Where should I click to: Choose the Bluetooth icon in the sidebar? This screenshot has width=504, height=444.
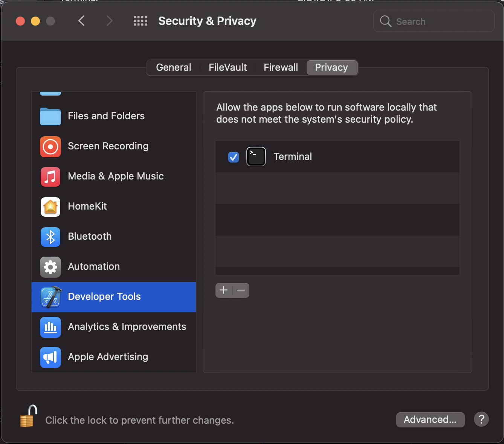(x=50, y=237)
